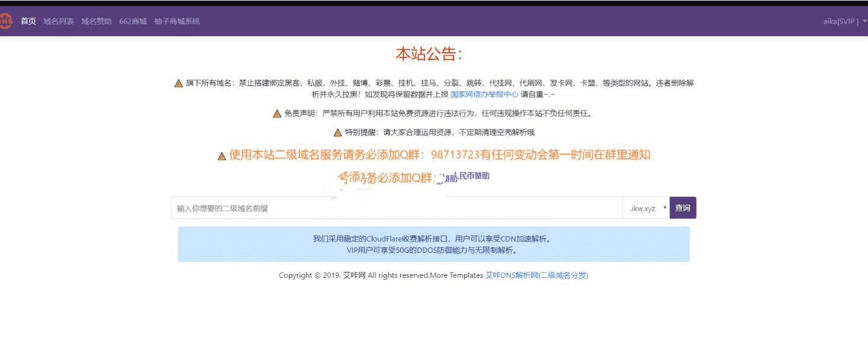Follow the 艾咔DNS解析网 footer link
868x346 pixels.
pos(537,275)
